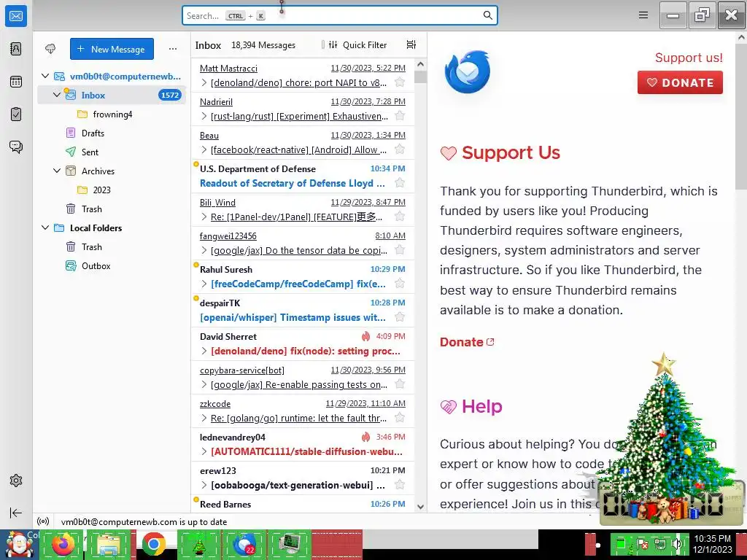Screen dimensions: 747x560
Task: Expand David Sherret deno thread
Action: (x=204, y=351)
